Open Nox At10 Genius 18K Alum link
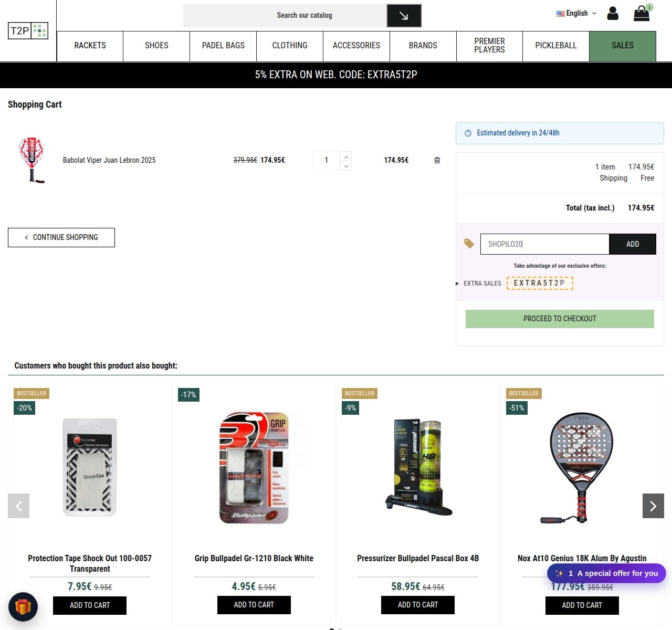 point(582,559)
